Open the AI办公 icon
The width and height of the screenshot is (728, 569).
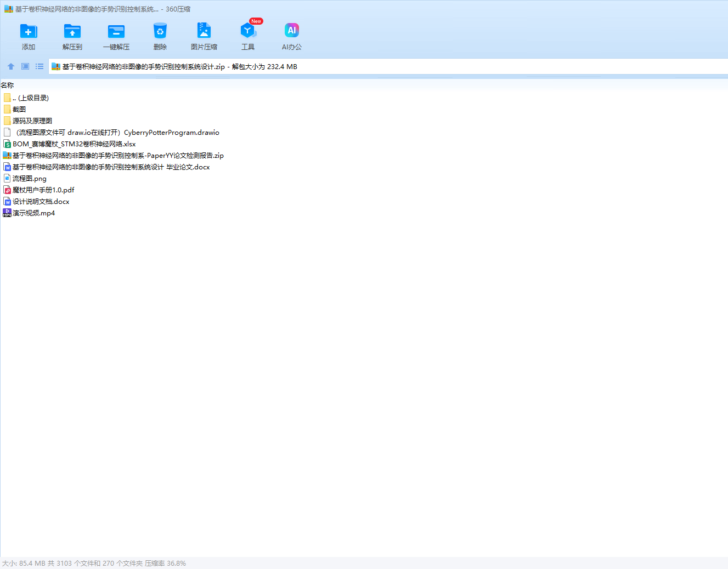(292, 31)
